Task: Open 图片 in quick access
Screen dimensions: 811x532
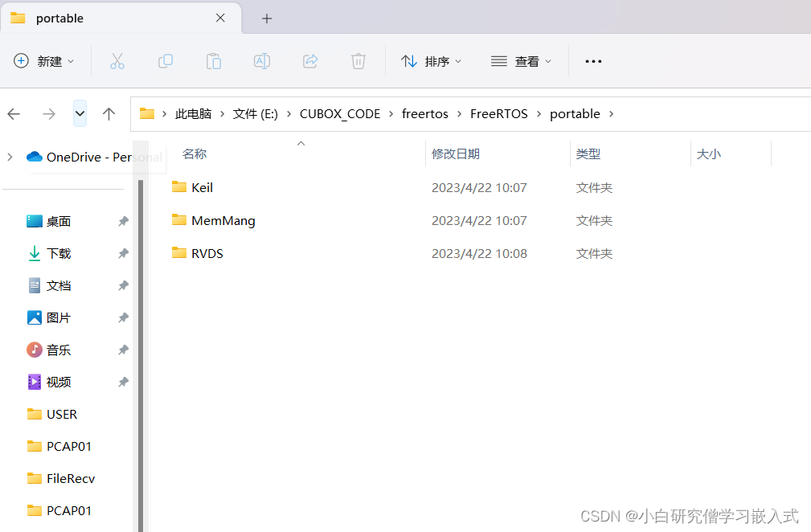Action: (x=58, y=317)
